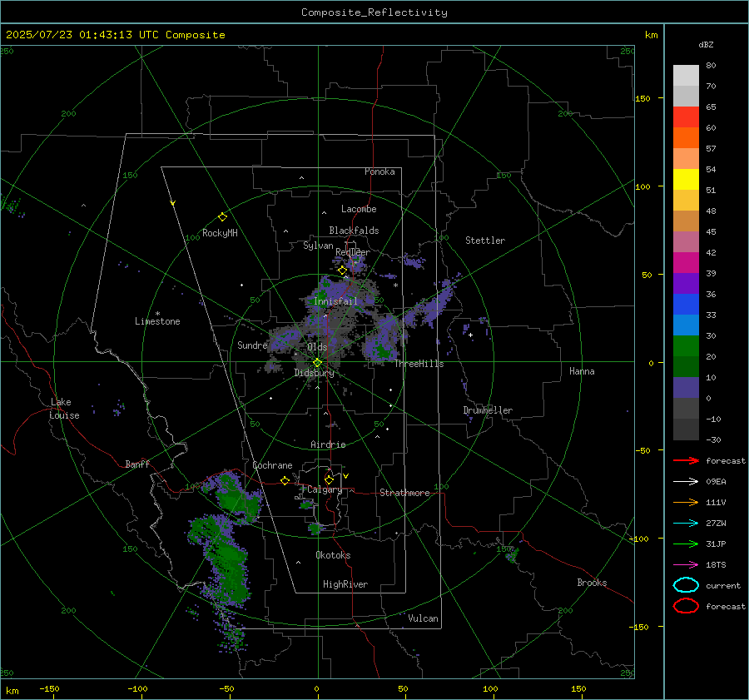Pick the tan 45–48 dBZ swatch
Viewport: 749px width, 700px height.
(x=686, y=221)
